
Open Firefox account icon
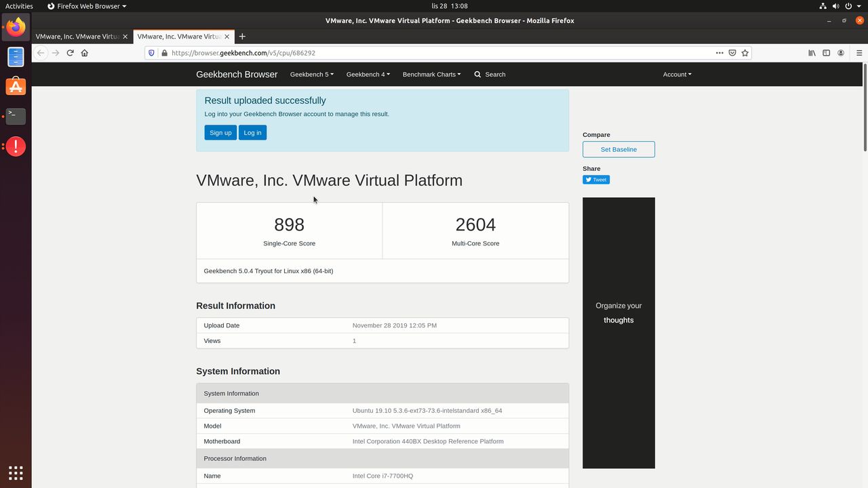[x=841, y=53]
